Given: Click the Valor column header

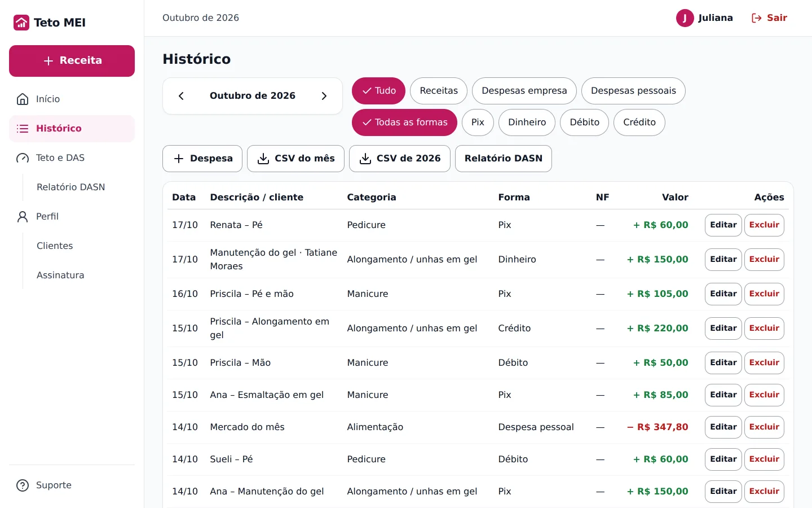Looking at the screenshot, I should 675,198.
